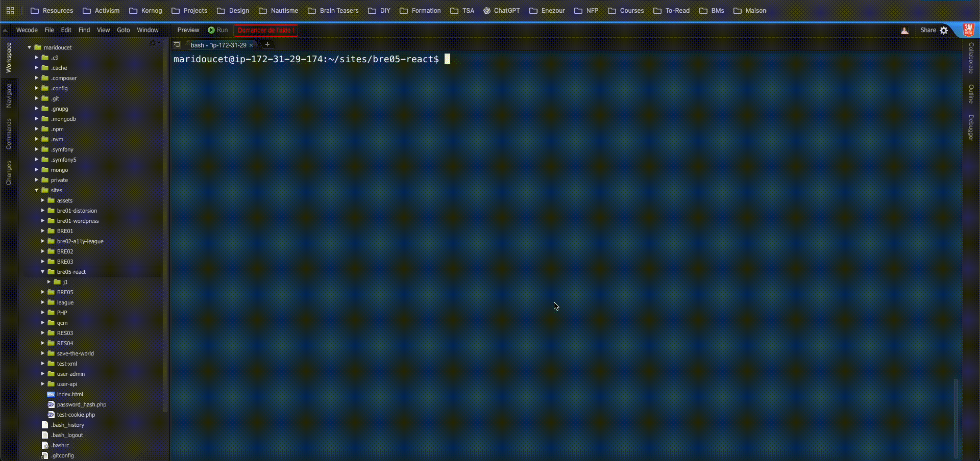This screenshot has width=980, height=461.
Task: Click the Demander de l'aide button
Action: (x=265, y=30)
